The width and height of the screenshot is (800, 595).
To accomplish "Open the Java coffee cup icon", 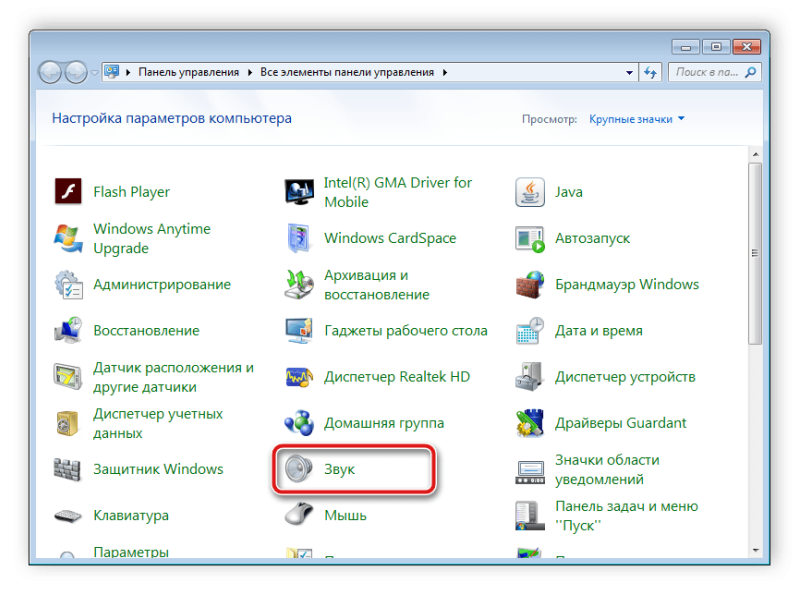I will pyautogui.click(x=530, y=192).
